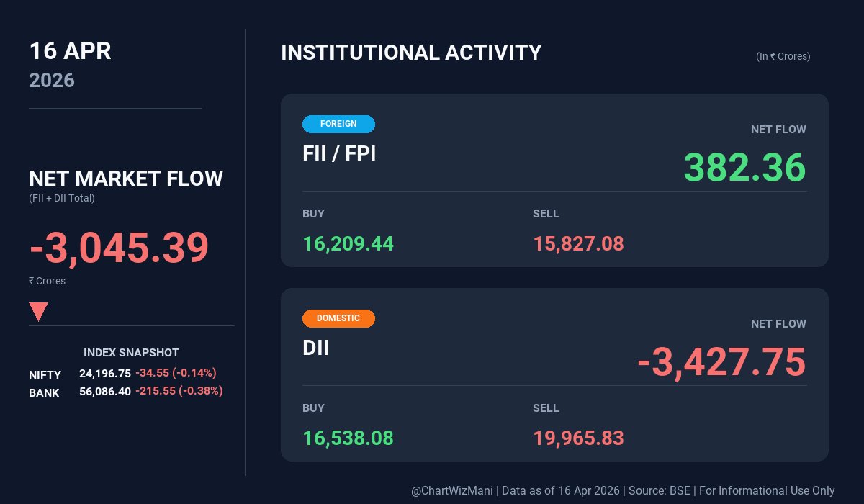The image size is (864, 504).
Task: Click the NIFTY index row label
Action: pos(45,374)
